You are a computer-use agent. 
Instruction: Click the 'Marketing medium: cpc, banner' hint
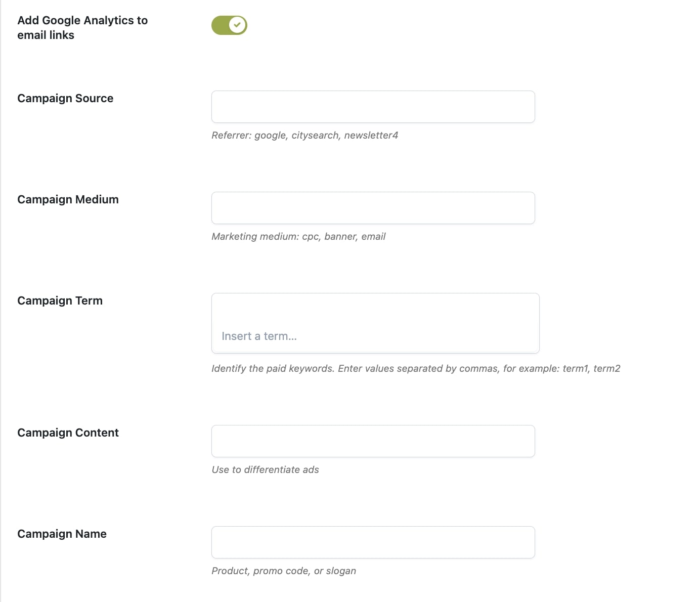298,237
